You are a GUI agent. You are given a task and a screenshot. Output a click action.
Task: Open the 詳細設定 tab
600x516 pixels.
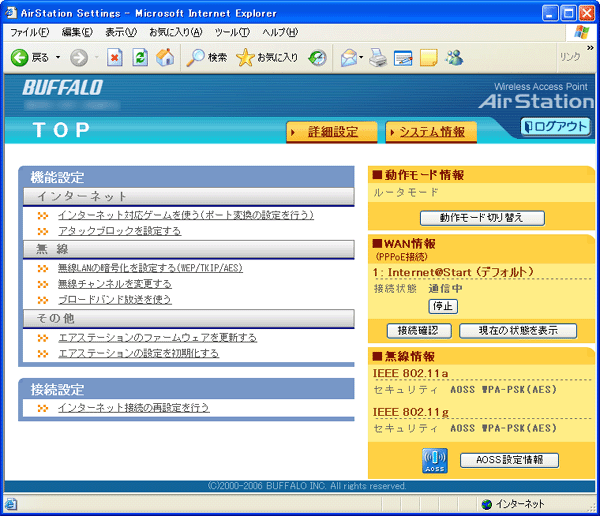332,132
